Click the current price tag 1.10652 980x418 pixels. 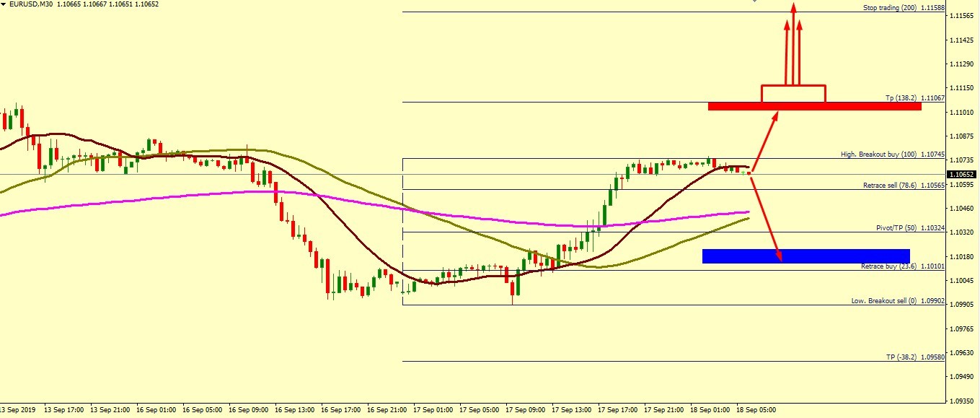tap(962, 175)
